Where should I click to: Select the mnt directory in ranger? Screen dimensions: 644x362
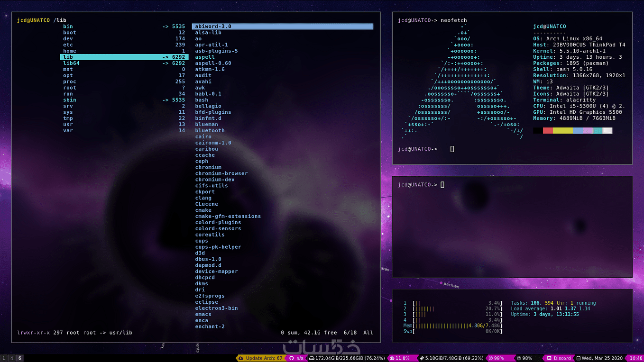pos(124,69)
